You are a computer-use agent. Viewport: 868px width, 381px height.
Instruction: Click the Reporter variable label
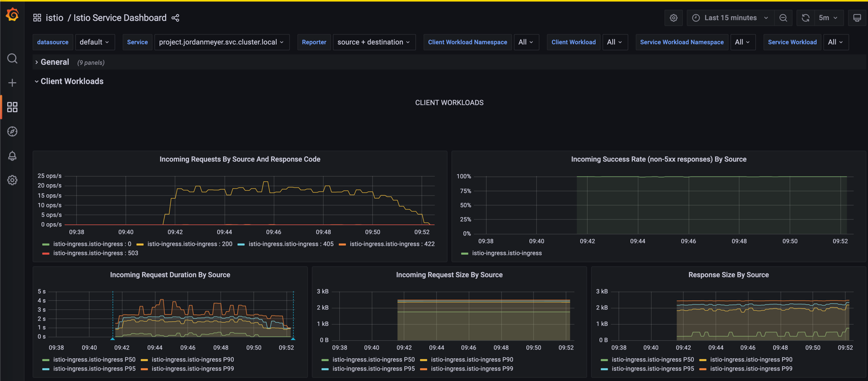314,42
